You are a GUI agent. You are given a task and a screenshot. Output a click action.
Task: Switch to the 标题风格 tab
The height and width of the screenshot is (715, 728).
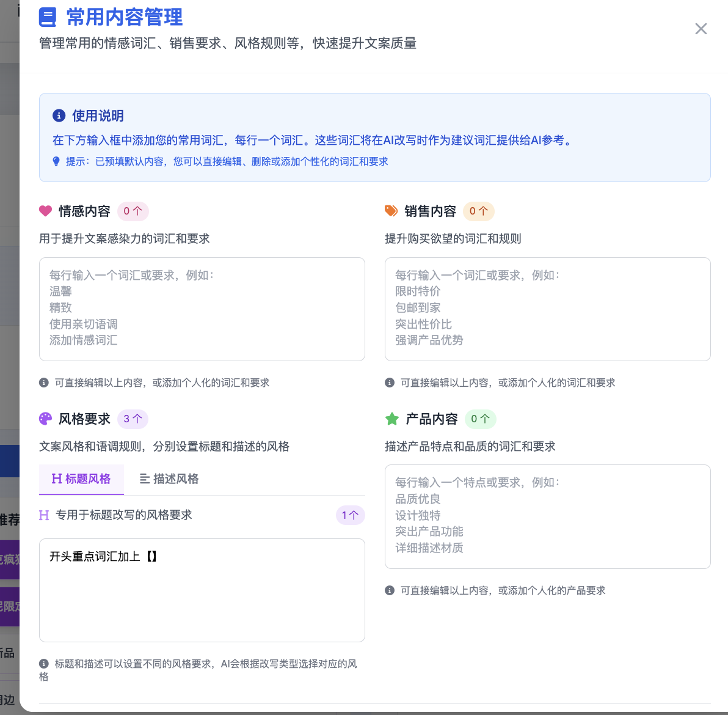tap(81, 479)
